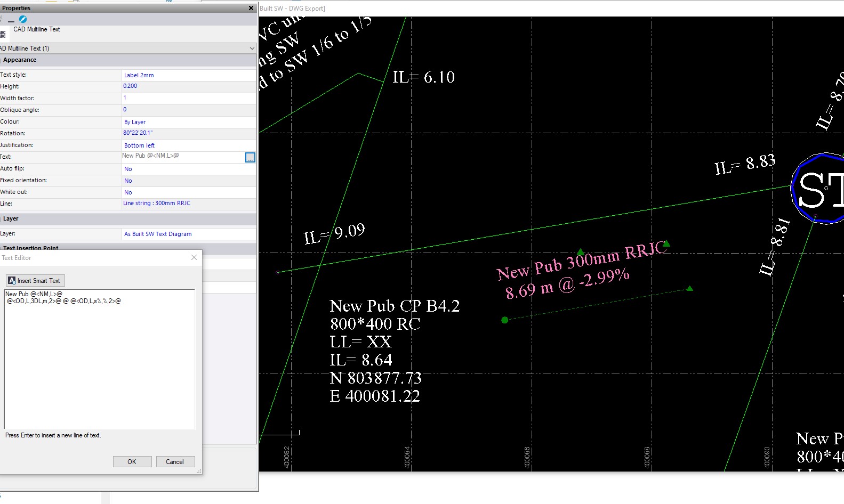Viewport: 844px width, 504px height.
Task: Click the ellipsis button beside Text field
Action: click(250, 158)
